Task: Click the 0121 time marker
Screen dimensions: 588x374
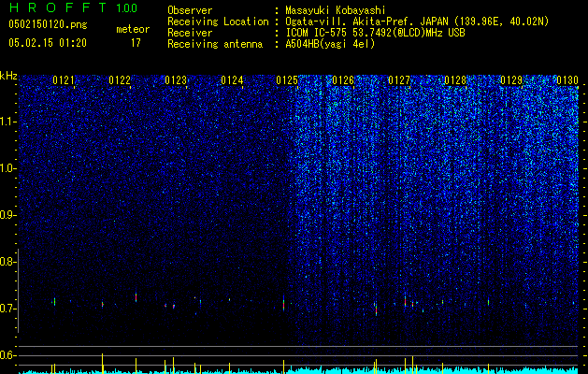Action: tap(64, 80)
